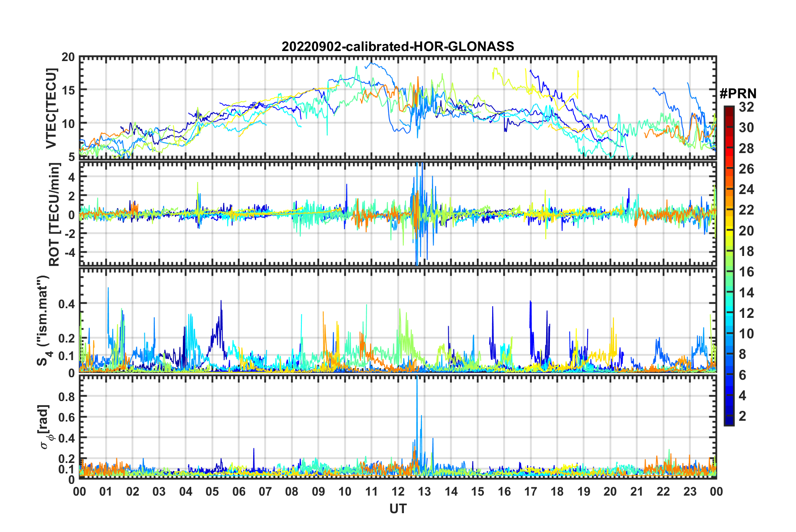This screenshot has width=796, height=532.
Task: Click the "22" label on the PRN colorbar
Action: (747, 210)
